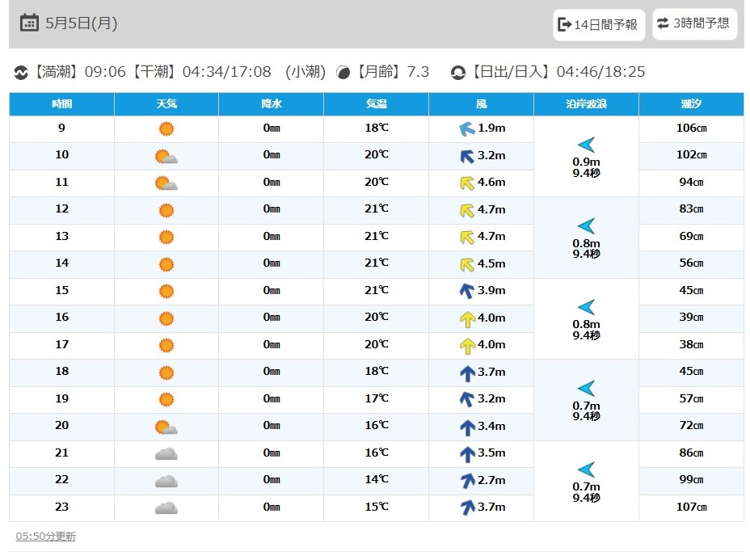The width and height of the screenshot is (750, 560).
Task: Select the 時間 column header
Action: 61,103
